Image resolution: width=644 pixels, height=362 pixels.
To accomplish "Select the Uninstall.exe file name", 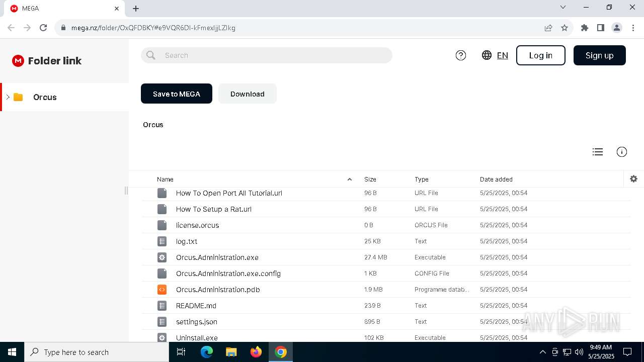I will point(197,338).
